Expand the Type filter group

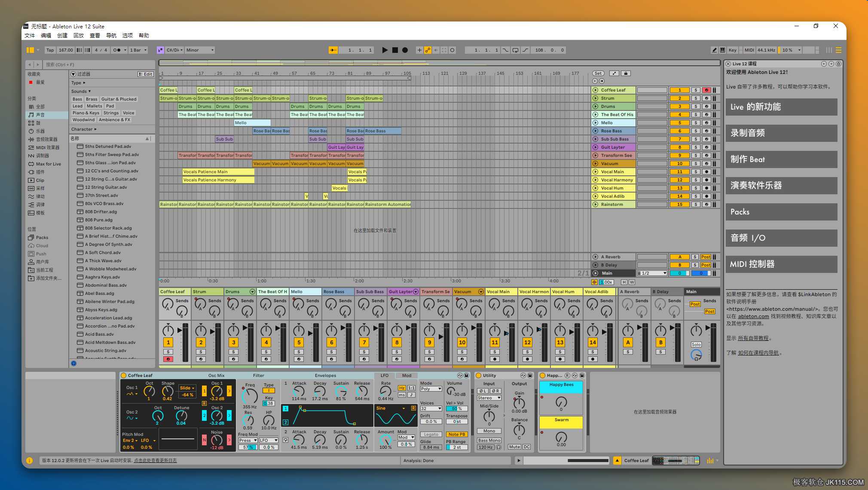tap(78, 83)
